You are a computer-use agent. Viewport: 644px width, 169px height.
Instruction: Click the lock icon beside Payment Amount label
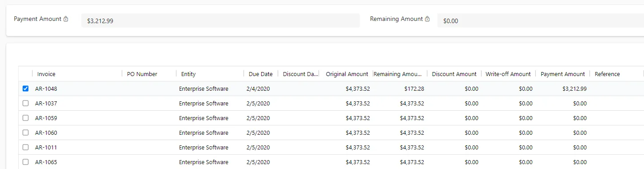pyautogui.click(x=66, y=19)
